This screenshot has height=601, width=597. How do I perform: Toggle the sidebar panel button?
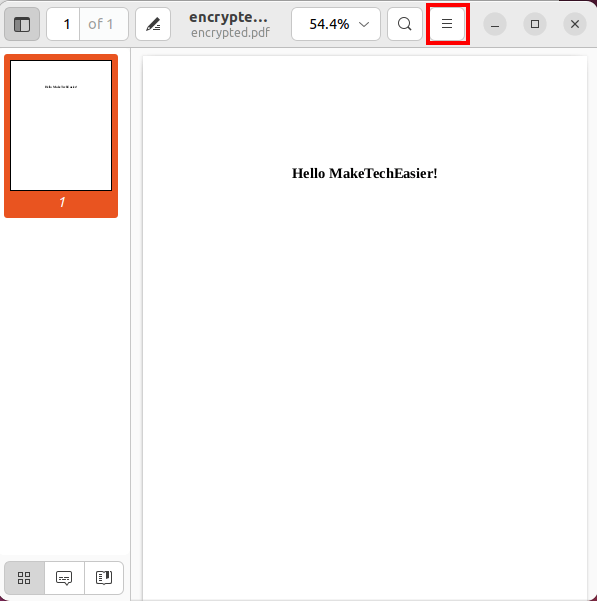[x=22, y=24]
